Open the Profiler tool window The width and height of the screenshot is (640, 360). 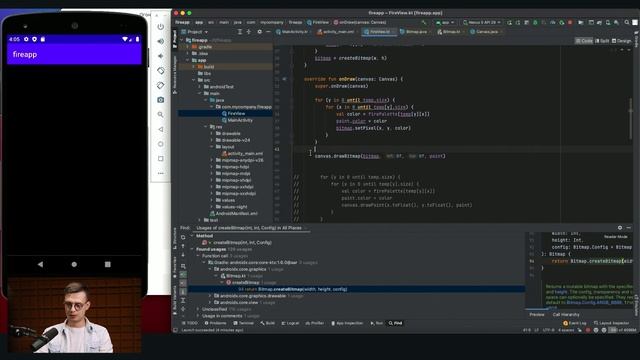click(315, 323)
